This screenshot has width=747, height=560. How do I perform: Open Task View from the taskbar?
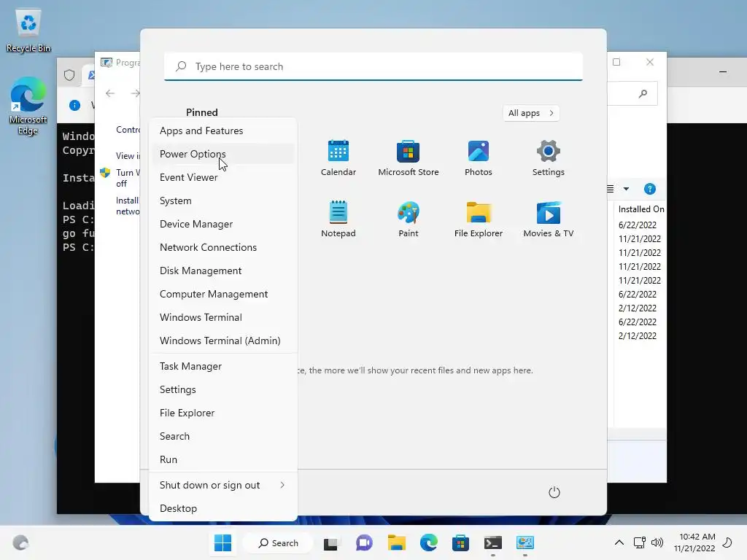(x=330, y=543)
